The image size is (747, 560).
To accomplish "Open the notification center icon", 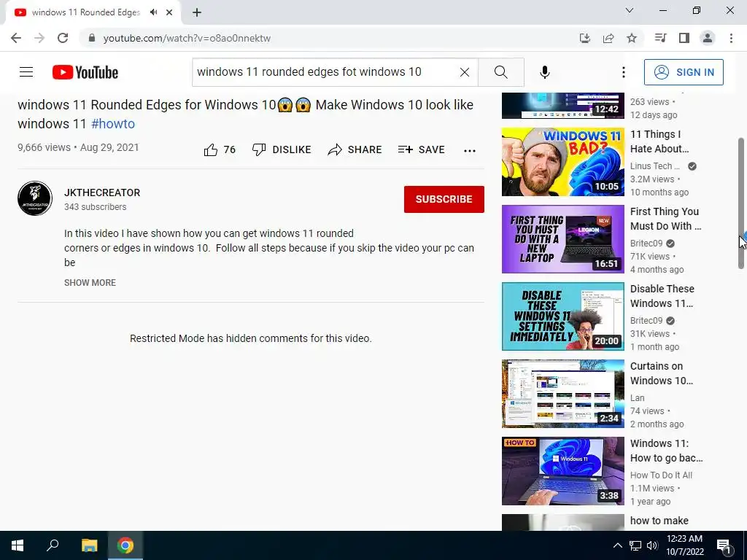I will [724, 545].
